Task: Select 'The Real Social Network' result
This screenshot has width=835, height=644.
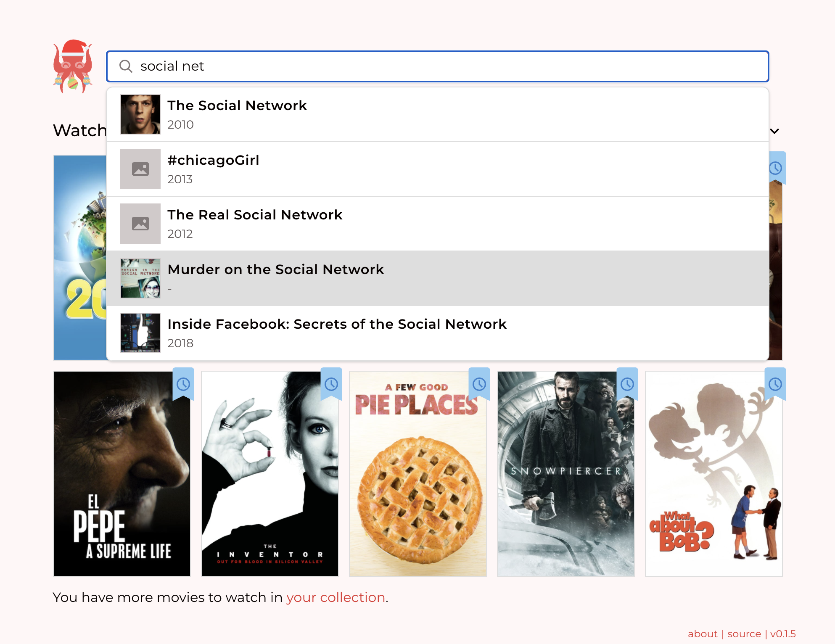Action: [437, 224]
